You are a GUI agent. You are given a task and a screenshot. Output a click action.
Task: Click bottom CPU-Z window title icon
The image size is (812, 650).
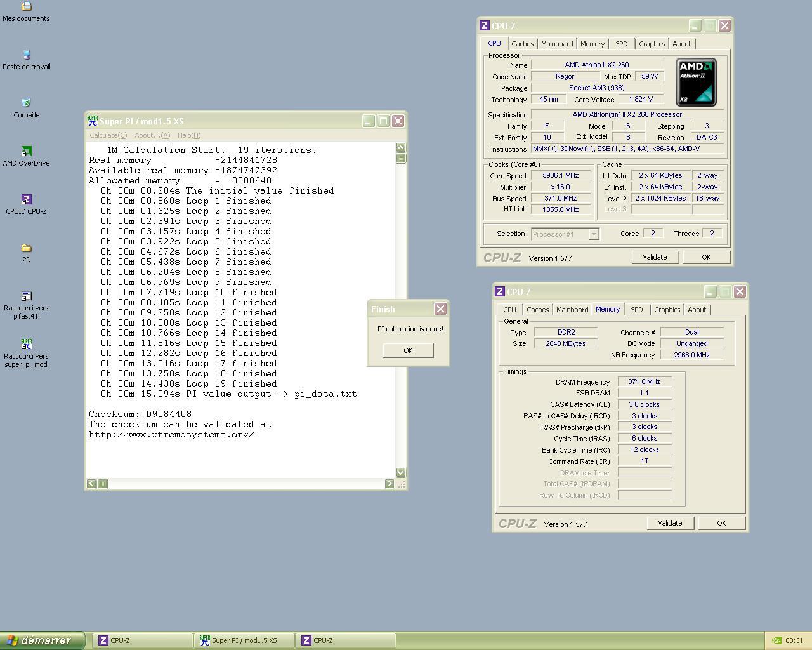pyautogui.click(x=500, y=291)
